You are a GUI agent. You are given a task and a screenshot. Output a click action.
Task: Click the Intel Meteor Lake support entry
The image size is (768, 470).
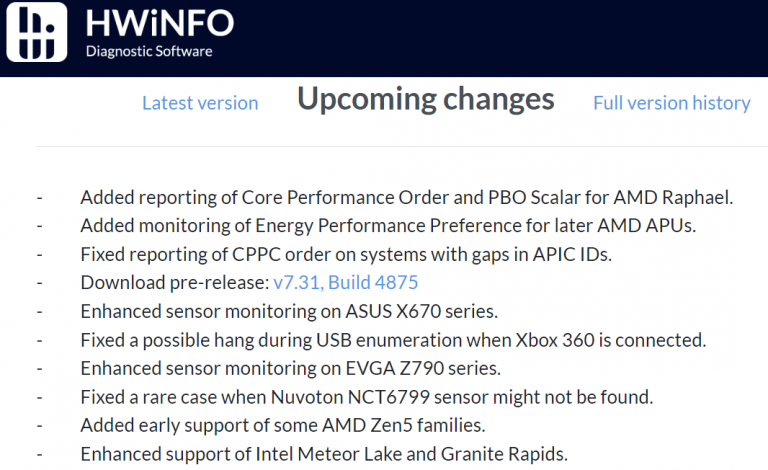point(324,454)
